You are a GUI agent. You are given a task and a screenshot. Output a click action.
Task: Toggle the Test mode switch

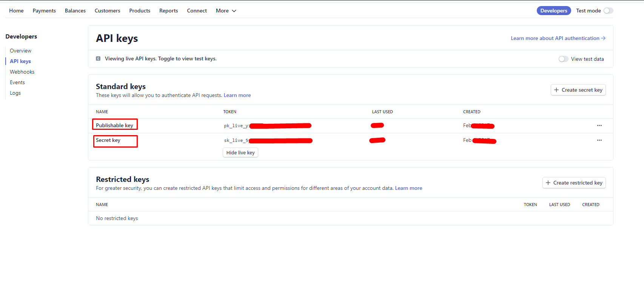(608, 11)
